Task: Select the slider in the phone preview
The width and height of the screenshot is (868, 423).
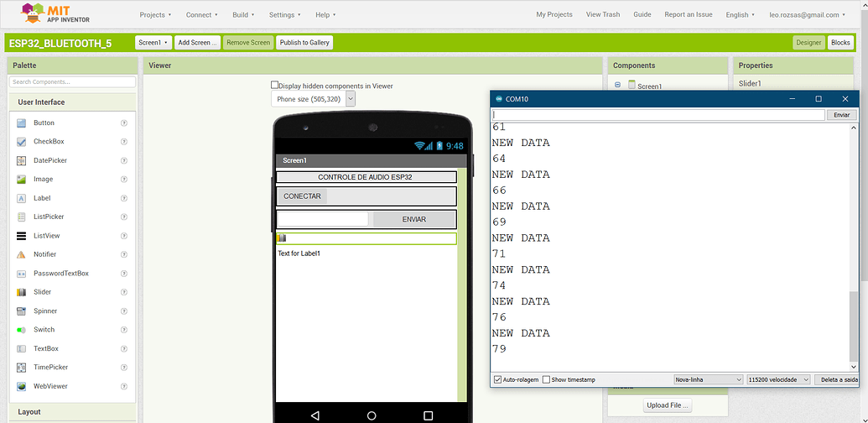Action: tap(366, 238)
